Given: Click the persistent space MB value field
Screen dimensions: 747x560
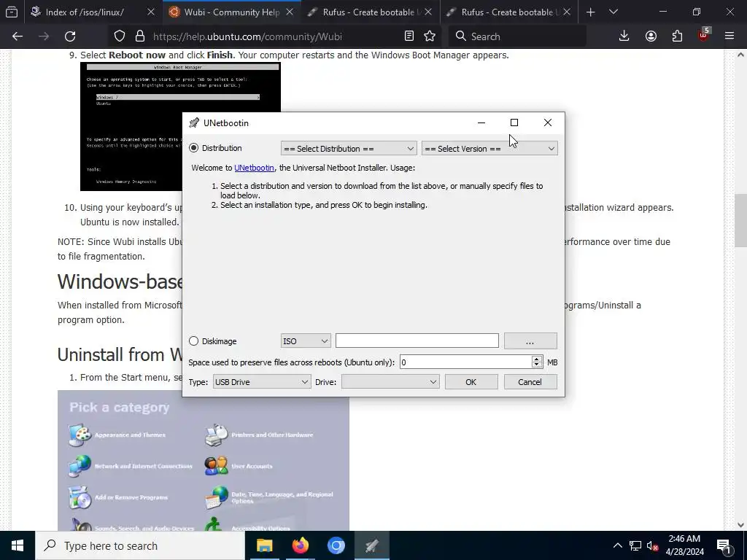Looking at the screenshot, I should pyautogui.click(x=465, y=362).
